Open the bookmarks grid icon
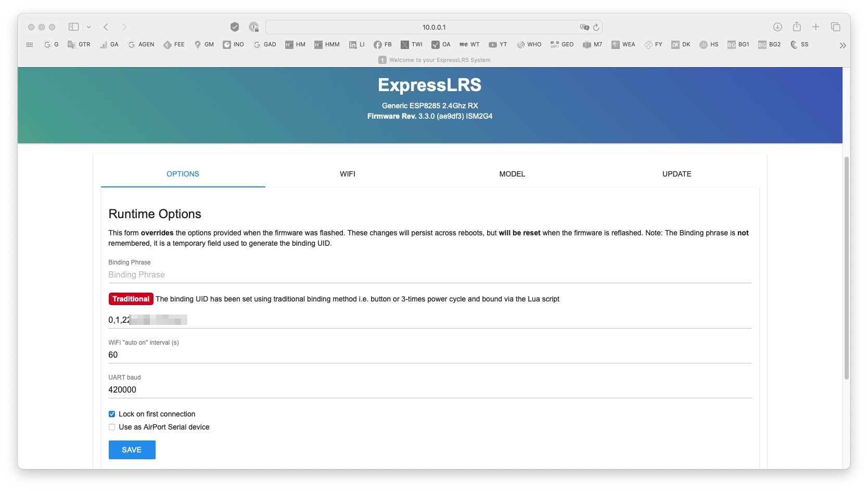The height and width of the screenshot is (491, 868). coord(30,45)
